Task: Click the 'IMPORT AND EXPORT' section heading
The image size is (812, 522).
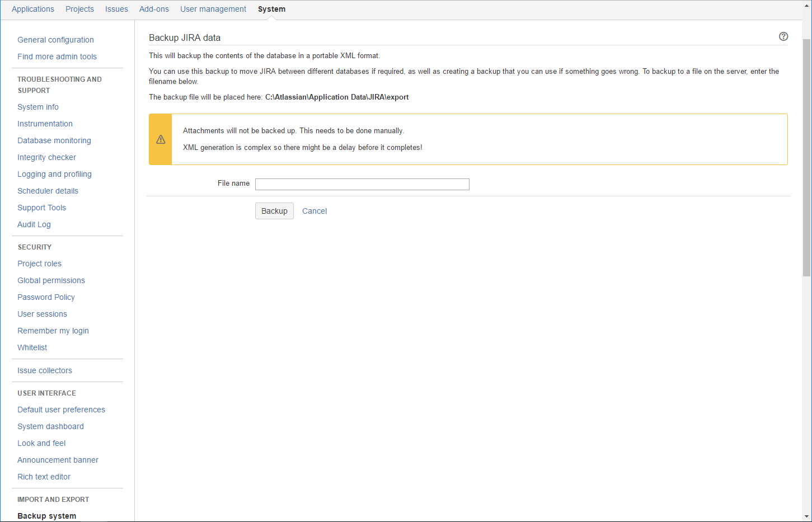Action: [x=53, y=499]
